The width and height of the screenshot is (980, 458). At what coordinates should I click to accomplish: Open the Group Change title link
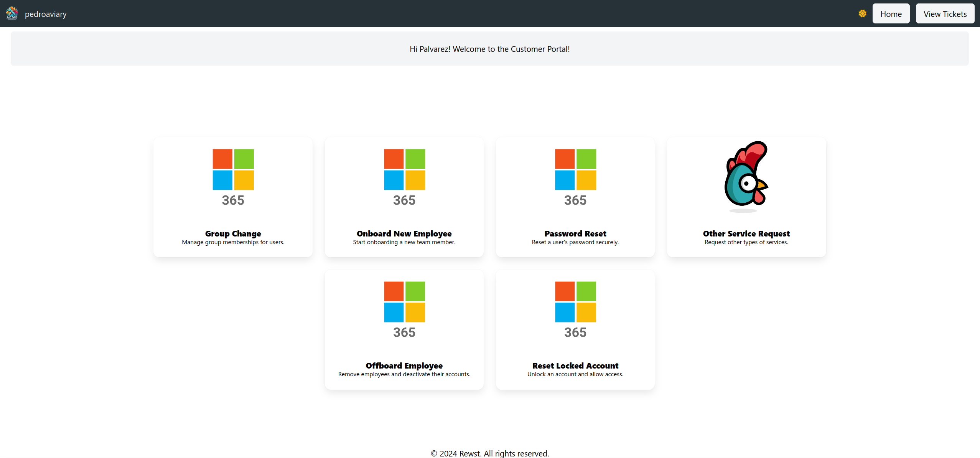(x=233, y=233)
